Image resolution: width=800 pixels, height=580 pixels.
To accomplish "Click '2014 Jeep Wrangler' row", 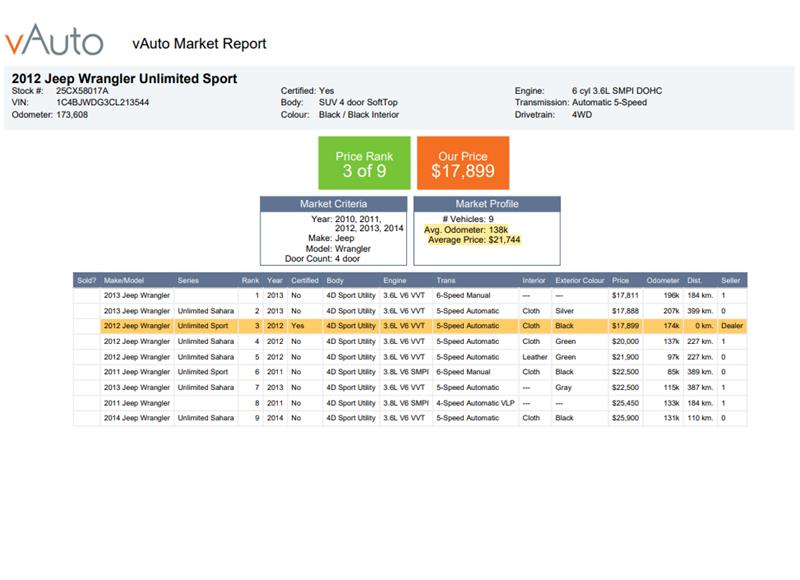I will [x=410, y=418].
